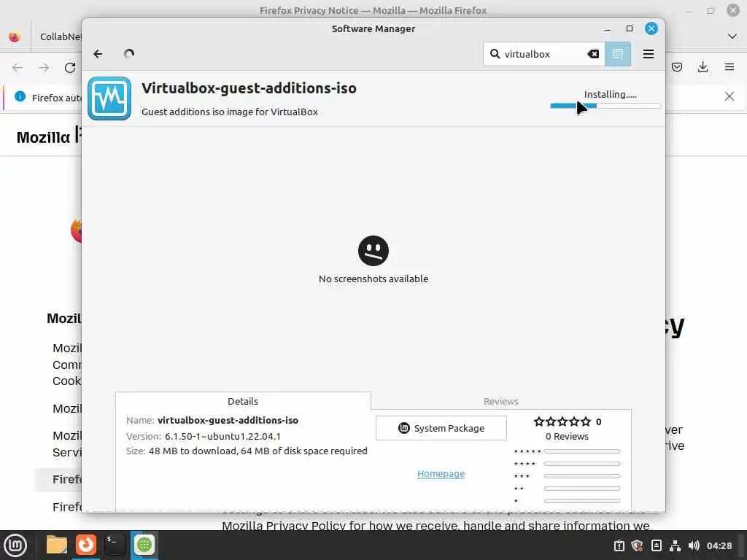747x560 pixels.
Task: Open the volume tray control
Action: [694, 545]
